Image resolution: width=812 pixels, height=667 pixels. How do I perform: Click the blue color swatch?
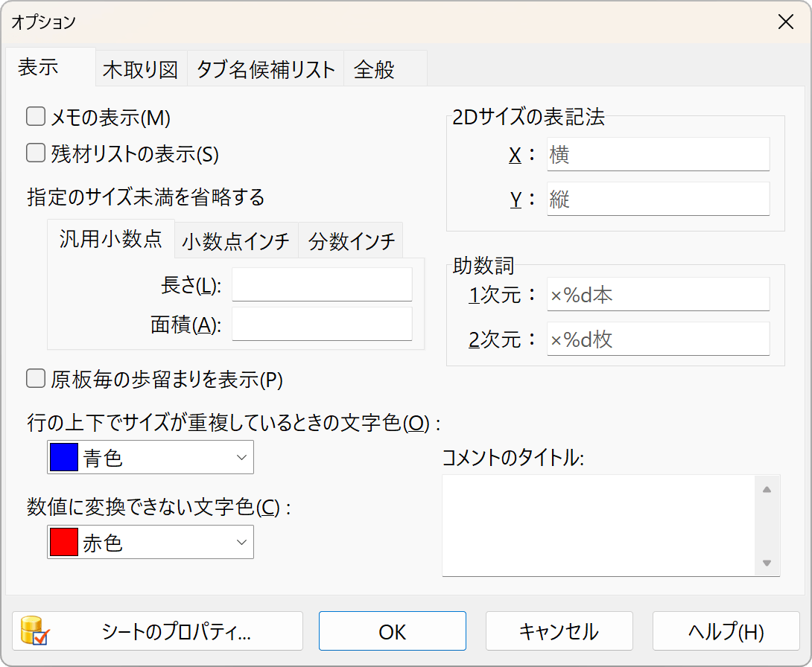tap(63, 458)
